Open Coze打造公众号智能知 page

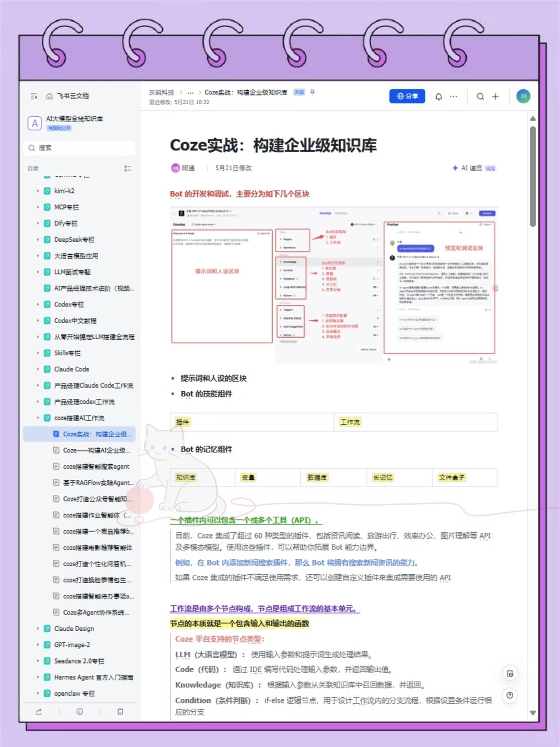pyautogui.click(x=97, y=499)
